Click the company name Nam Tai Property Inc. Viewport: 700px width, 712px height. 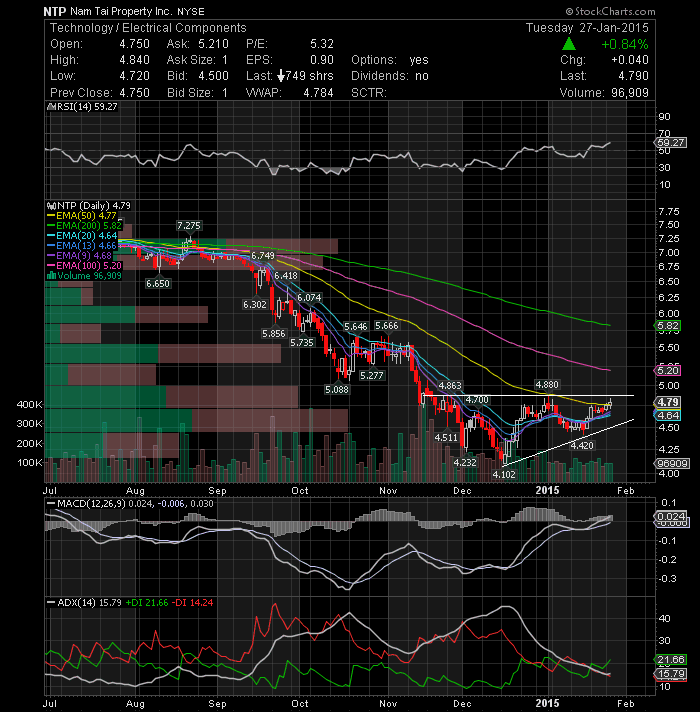coord(121,11)
